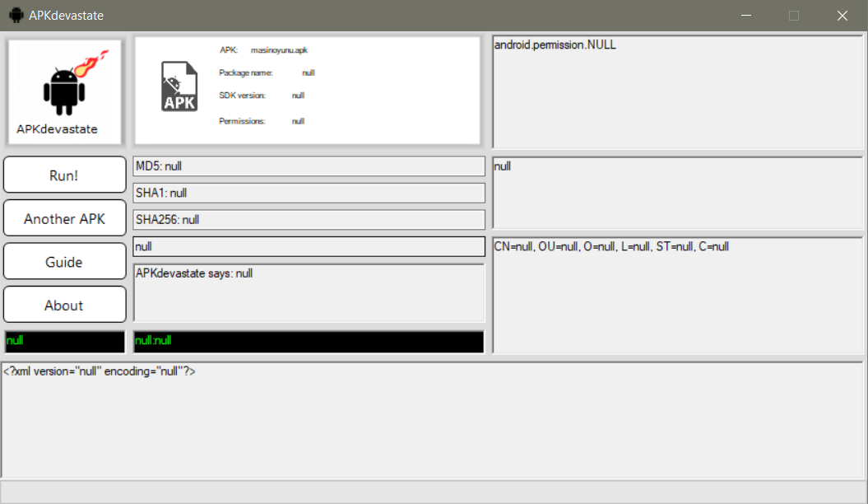Click the MD5 hash field
This screenshot has height=504, width=868.
[x=309, y=166]
